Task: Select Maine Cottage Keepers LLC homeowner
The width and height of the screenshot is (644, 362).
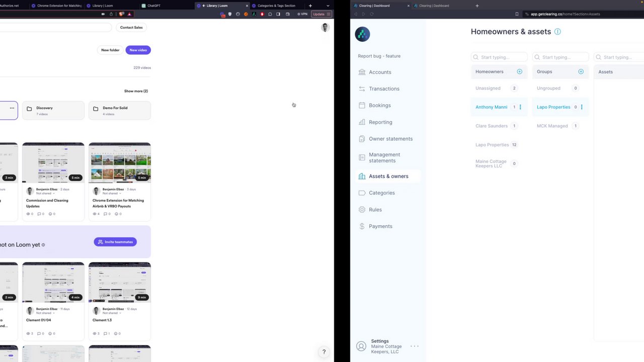Action: [499, 163]
